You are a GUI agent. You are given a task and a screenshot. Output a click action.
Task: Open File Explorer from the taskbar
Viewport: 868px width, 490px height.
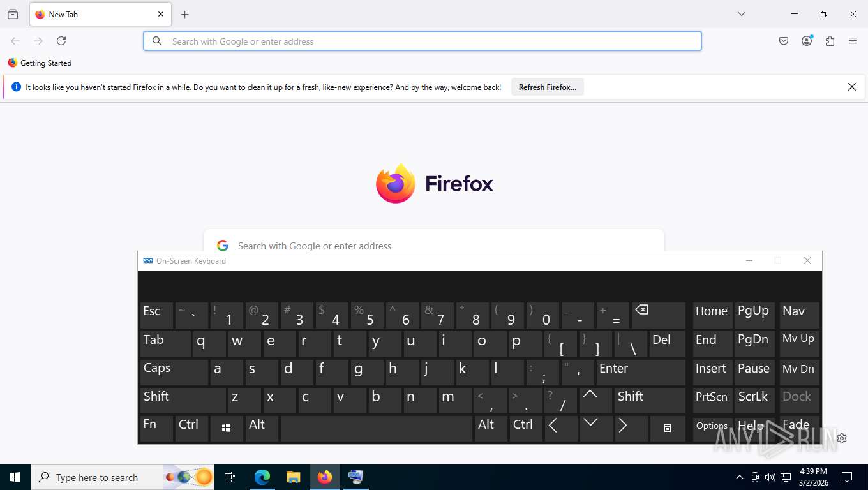pyautogui.click(x=294, y=477)
